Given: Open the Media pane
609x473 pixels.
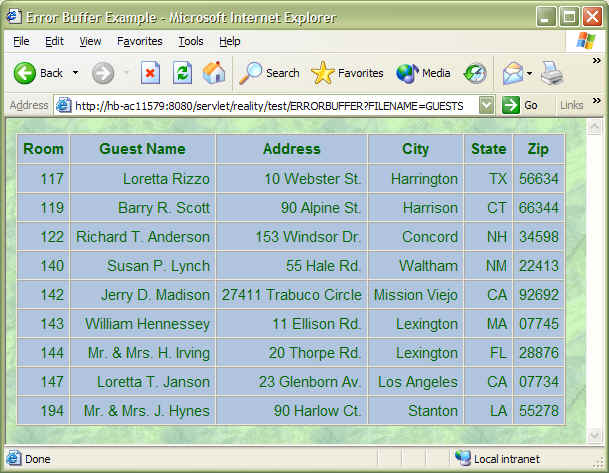Looking at the screenshot, I should pyautogui.click(x=423, y=73).
